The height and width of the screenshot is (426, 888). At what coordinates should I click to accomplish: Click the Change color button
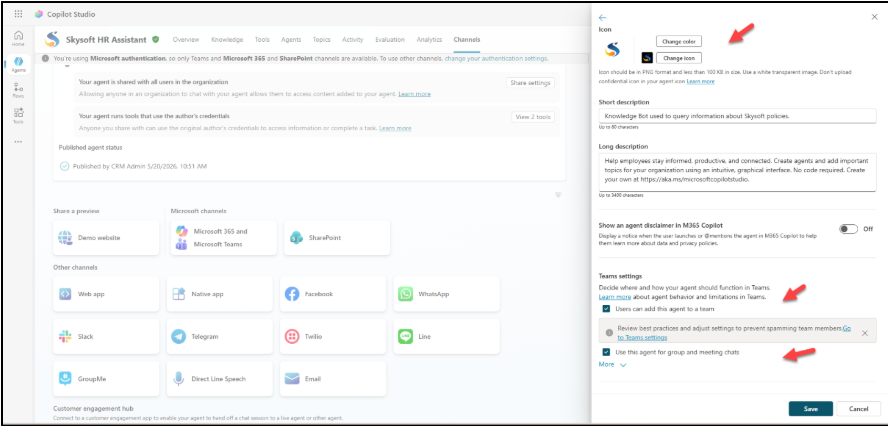point(679,41)
